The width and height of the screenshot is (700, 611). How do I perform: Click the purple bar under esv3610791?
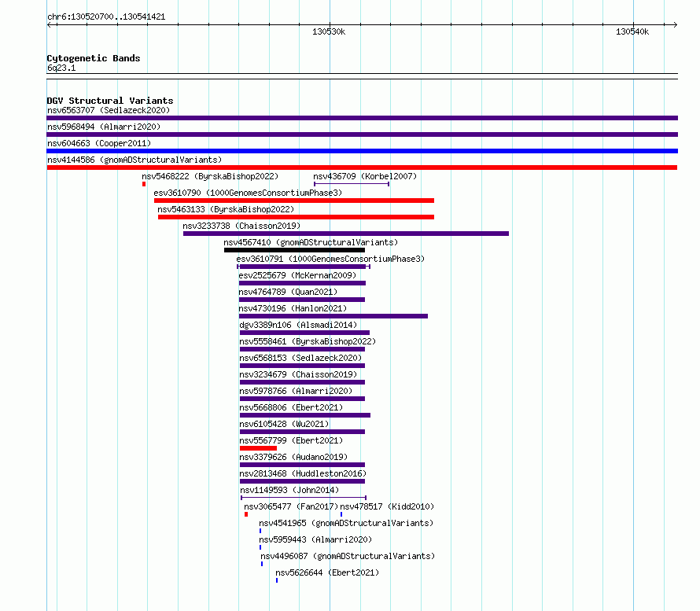coord(304,267)
